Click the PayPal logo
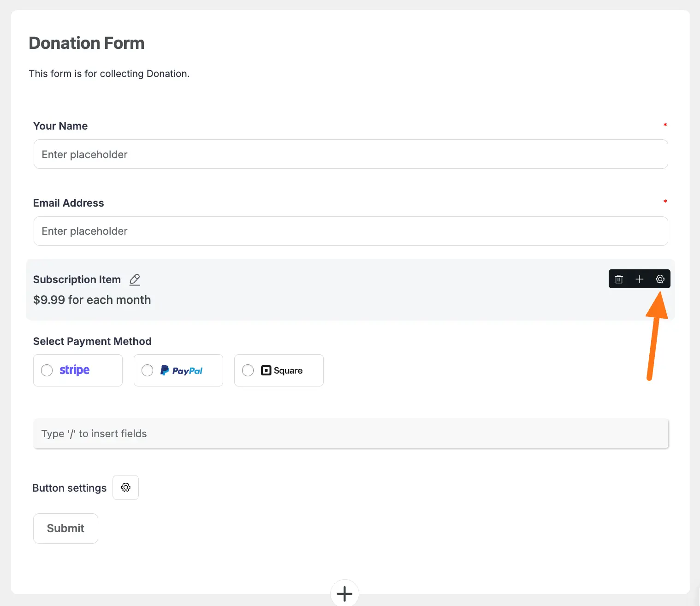This screenshot has width=700, height=606. (x=181, y=370)
